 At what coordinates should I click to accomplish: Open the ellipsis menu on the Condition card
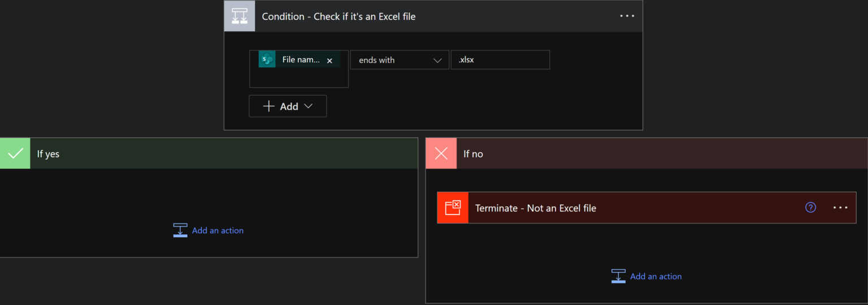[627, 16]
